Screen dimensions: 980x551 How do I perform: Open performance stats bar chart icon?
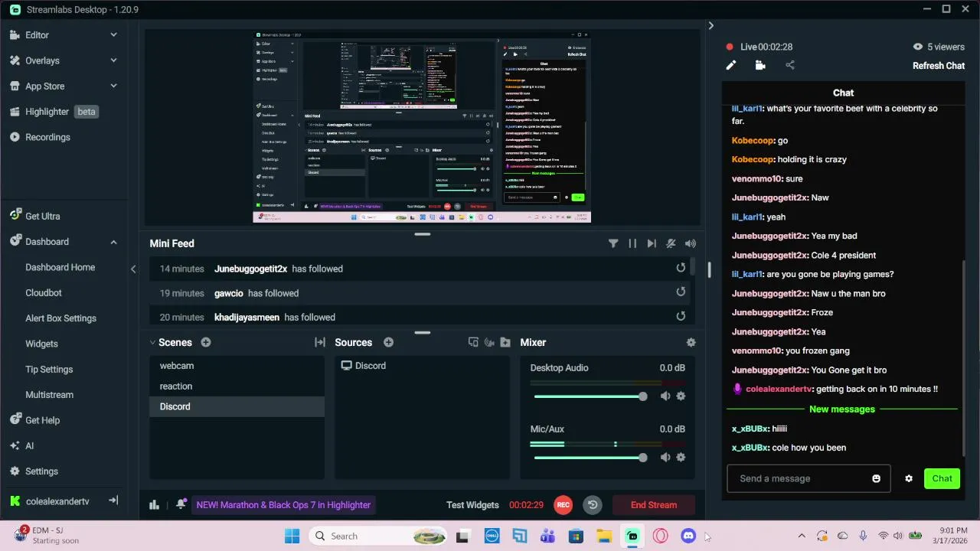click(154, 504)
